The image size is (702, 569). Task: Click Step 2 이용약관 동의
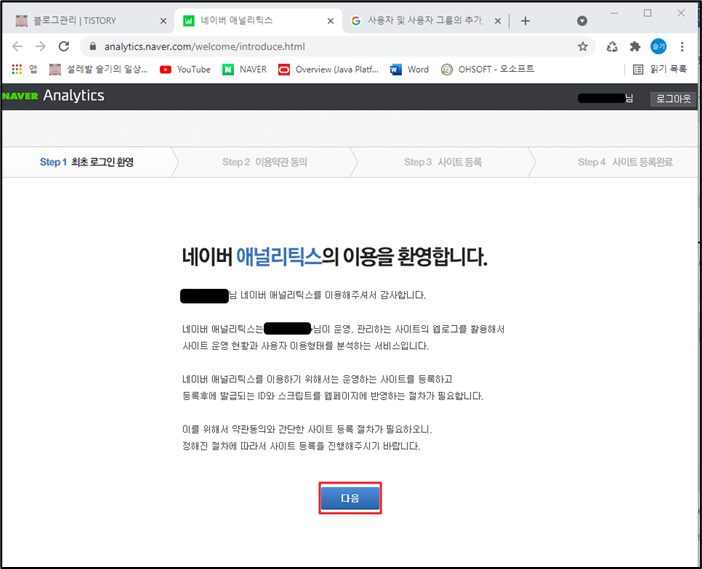pos(265,162)
